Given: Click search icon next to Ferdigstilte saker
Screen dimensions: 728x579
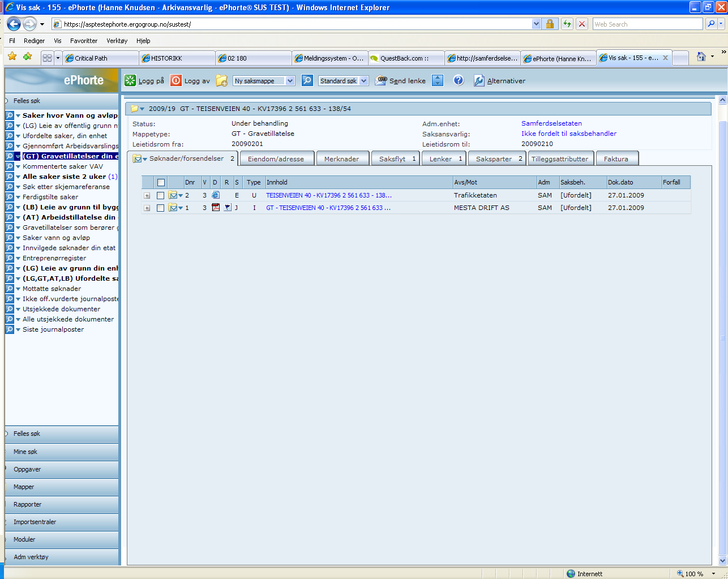Looking at the screenshot, I should (10, 196).
